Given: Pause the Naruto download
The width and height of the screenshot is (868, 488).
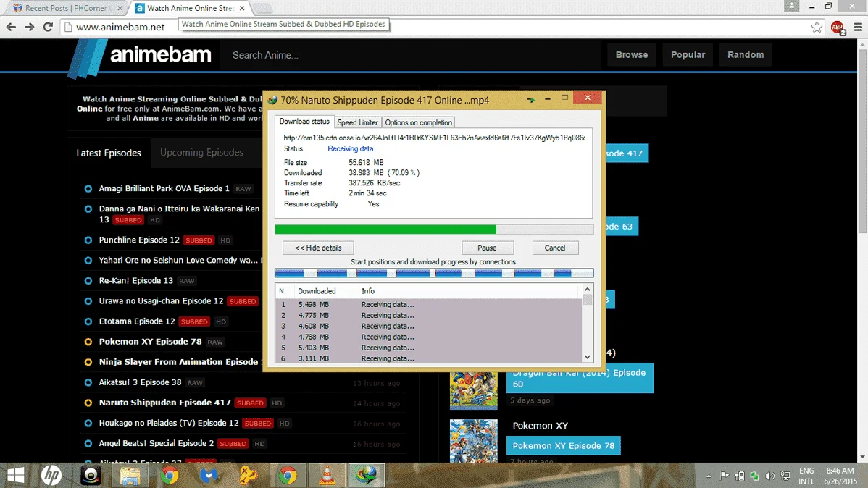Looking at the screenshot, I should tap(487, 248).
